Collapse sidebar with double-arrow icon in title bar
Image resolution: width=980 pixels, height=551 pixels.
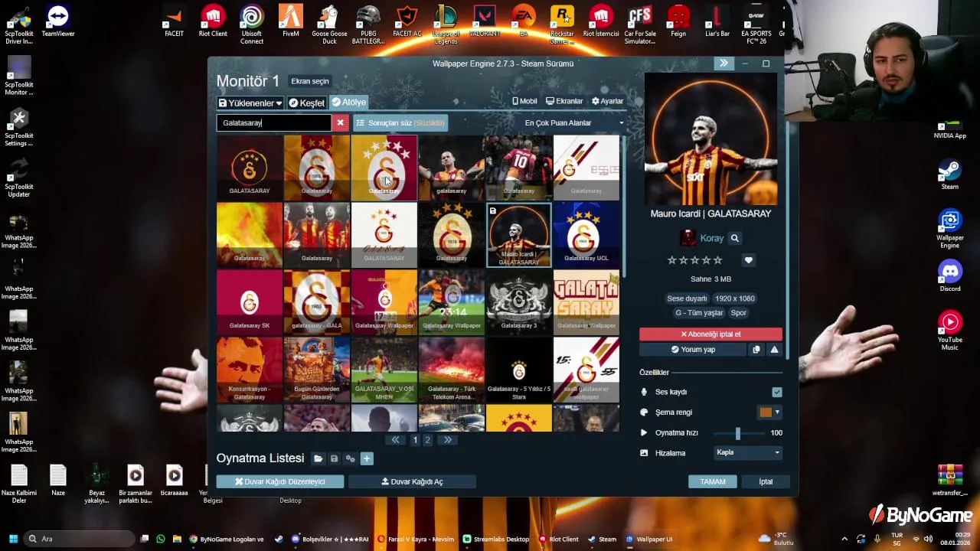pos(724,64)
